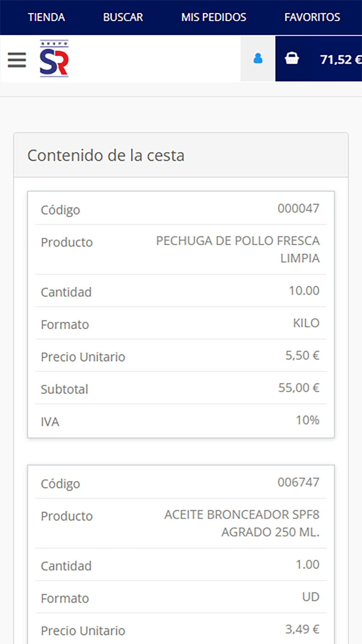Click the Grupo SR logo
The image size is (362, 644).
54,59
